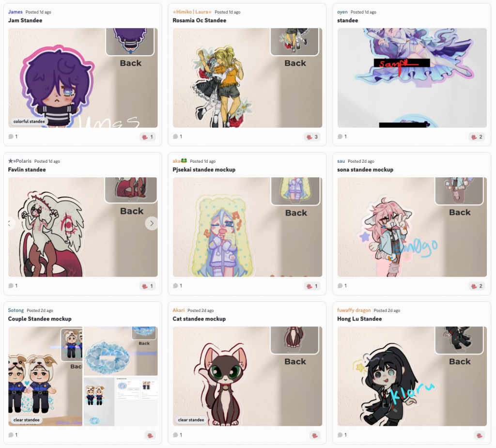Open the Pjsekai standee mockup post title
Screen dimensions: 496x448
point(204,170)
